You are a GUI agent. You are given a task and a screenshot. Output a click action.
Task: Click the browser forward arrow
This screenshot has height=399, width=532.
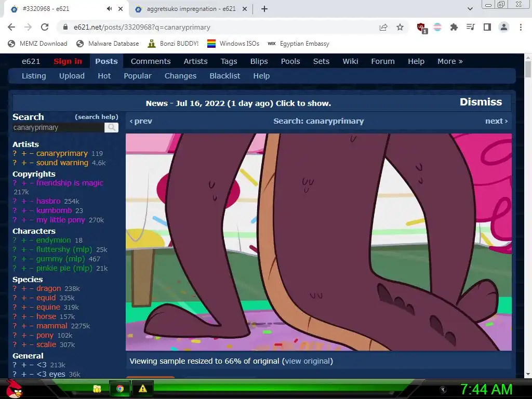[x=28, y=27]
